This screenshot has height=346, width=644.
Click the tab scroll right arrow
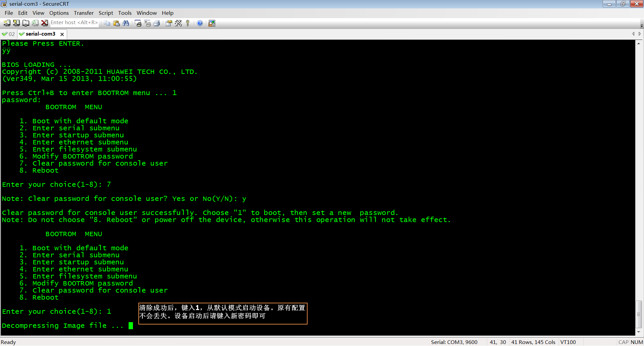click(640, 34)
